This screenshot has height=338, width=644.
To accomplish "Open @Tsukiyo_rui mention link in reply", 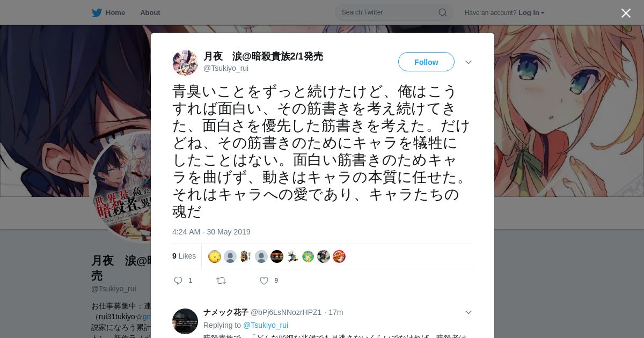I will [x=266, y=325].
